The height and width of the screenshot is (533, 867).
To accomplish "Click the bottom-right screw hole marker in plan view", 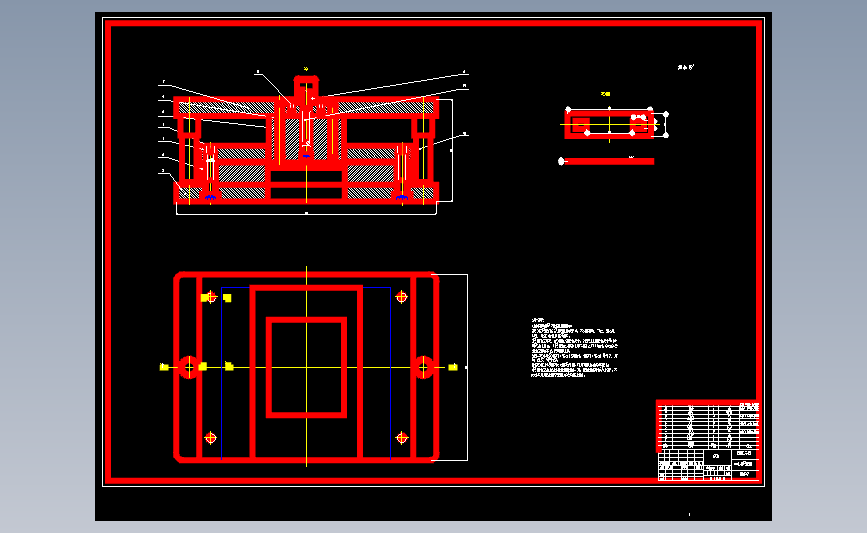I will 401,438.
